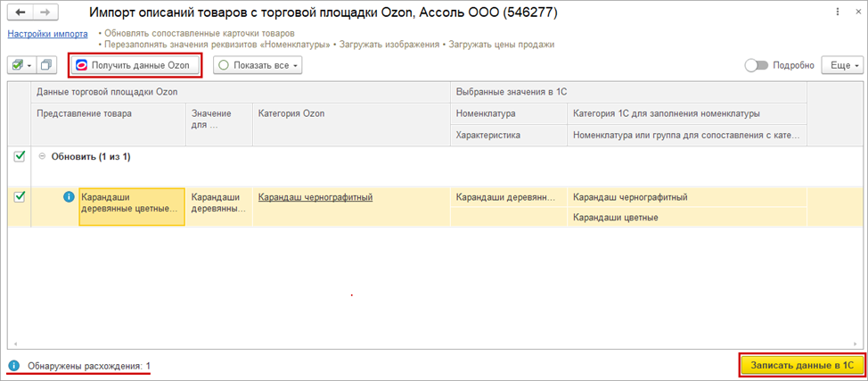Collapse the Обновить (1 из 1) group
This screenshot has width=868, height=381.
pos(42,157)
